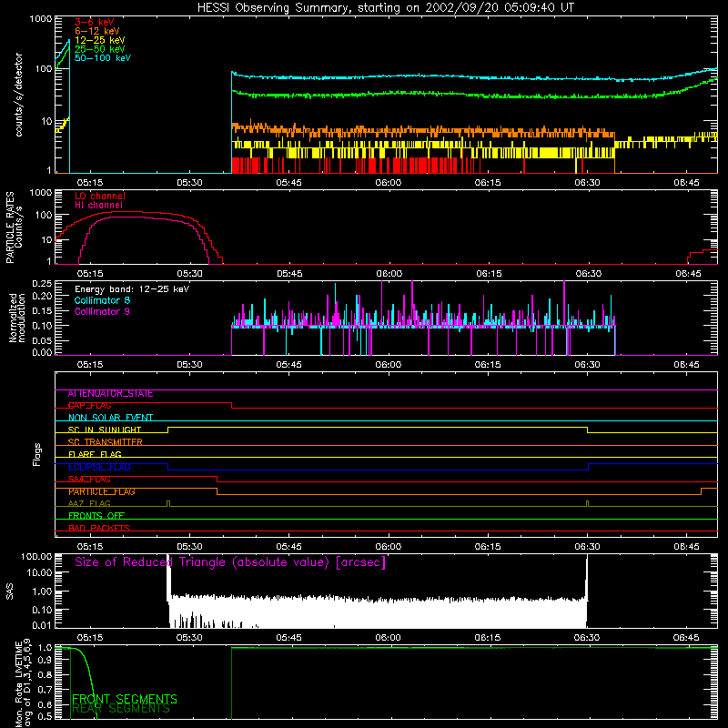Click the SAA_FLAG label
Image resolution: width=728 pixels, height=728 pixels.
click(89, 480)
